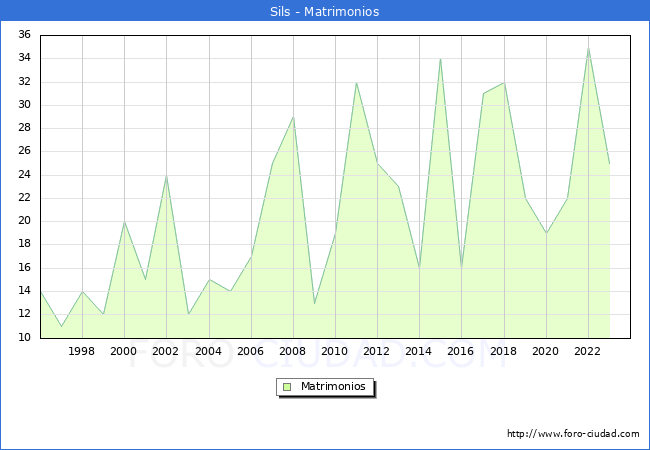Click the 10 y-axis value
650x450 pixels.
[x=24, y=338]
